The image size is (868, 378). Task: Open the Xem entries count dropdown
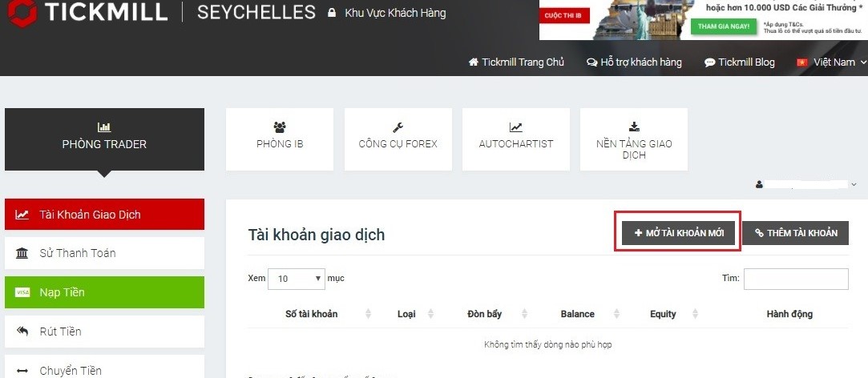[297, 279]
